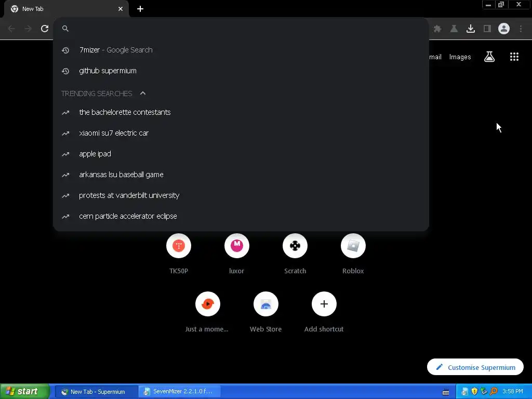Pick cern particle accelerator eclipse suggestion
Viewport: 532px width, 399px height.
(241, 216)
